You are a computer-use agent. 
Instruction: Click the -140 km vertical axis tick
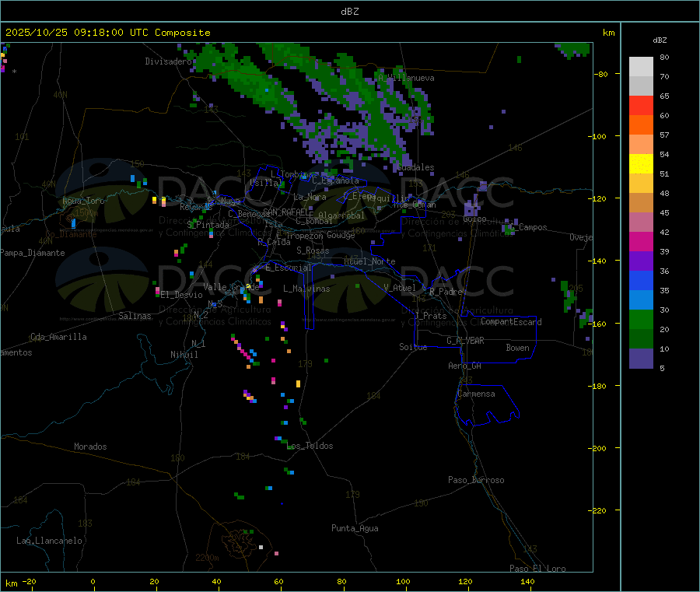click(599, 261)
